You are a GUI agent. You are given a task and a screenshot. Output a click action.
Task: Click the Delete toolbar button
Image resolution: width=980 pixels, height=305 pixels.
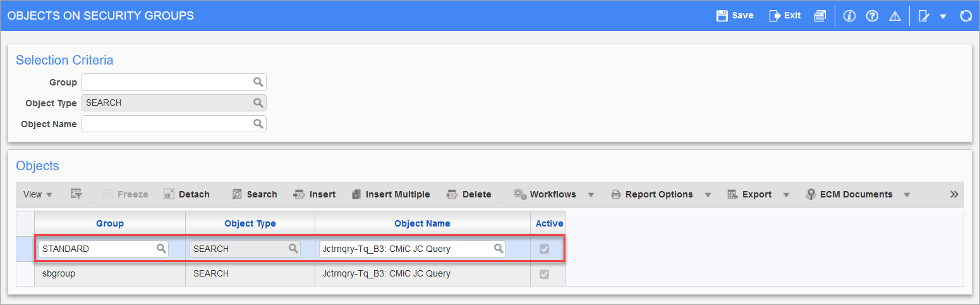coord(469,194)
